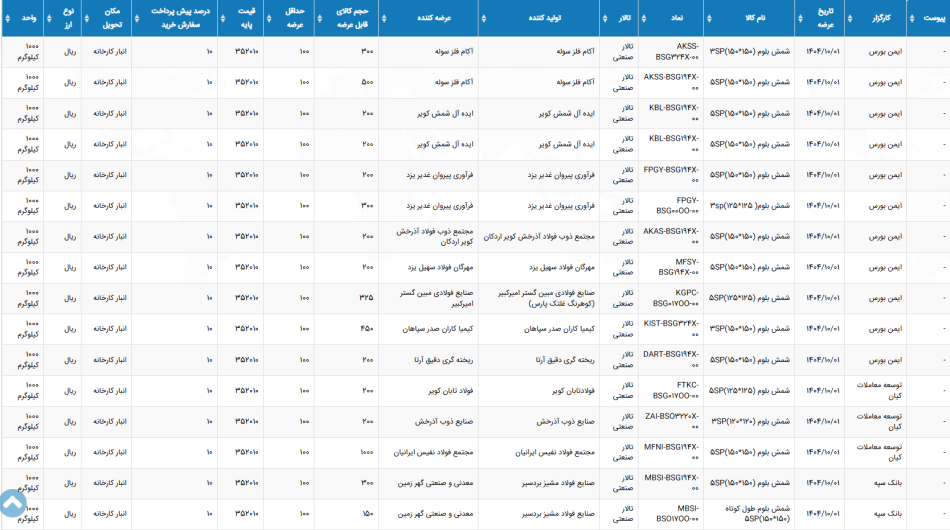Sort by مکان تحویل sort arrows
950x530 pixels.
tap(86, 18)
